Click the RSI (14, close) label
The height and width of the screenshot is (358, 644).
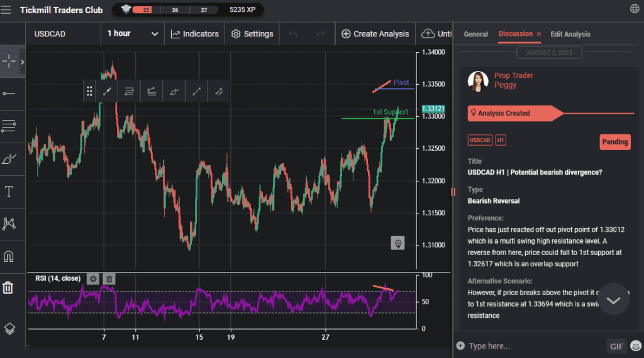58,278
